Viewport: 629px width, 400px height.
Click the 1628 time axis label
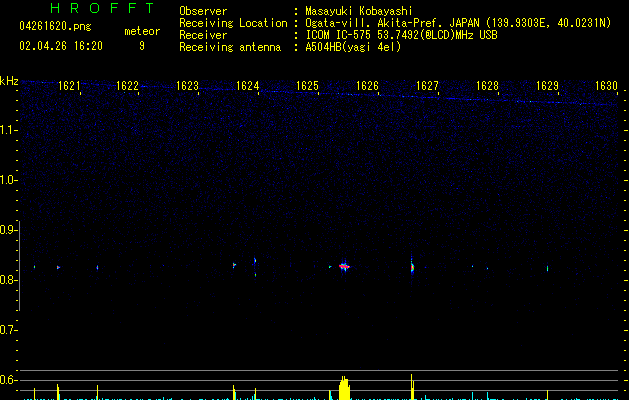(x=487, y=85)
